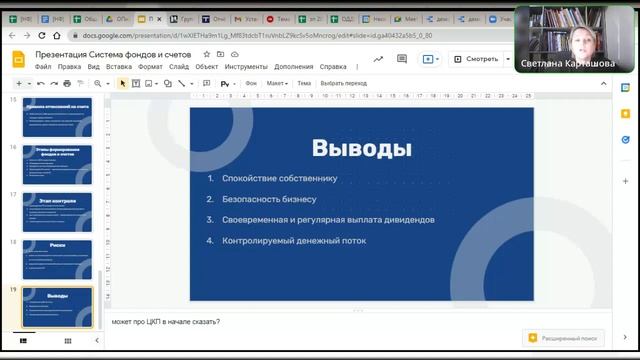This screenshot has height=360, width=640.
Task: Open the Дополнения menu
Action: [294, 67]
